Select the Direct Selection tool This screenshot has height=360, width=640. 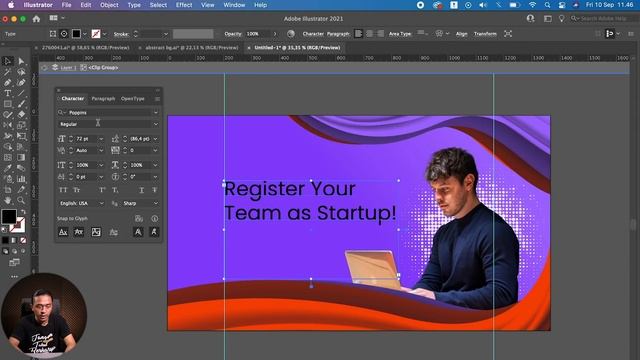tap(21, 61)
